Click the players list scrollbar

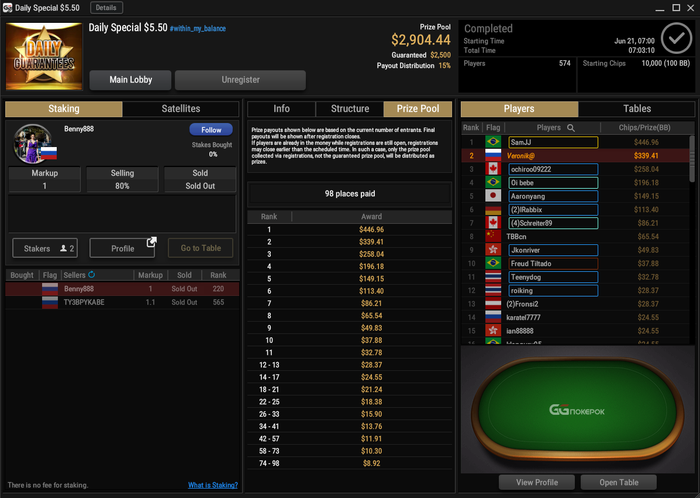(x=692, y=160)
